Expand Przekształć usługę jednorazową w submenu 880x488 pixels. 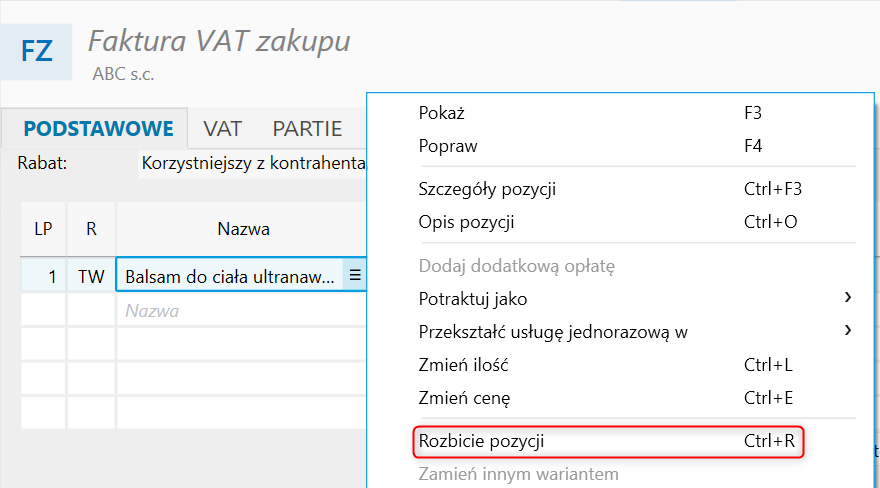pos(553,332)
